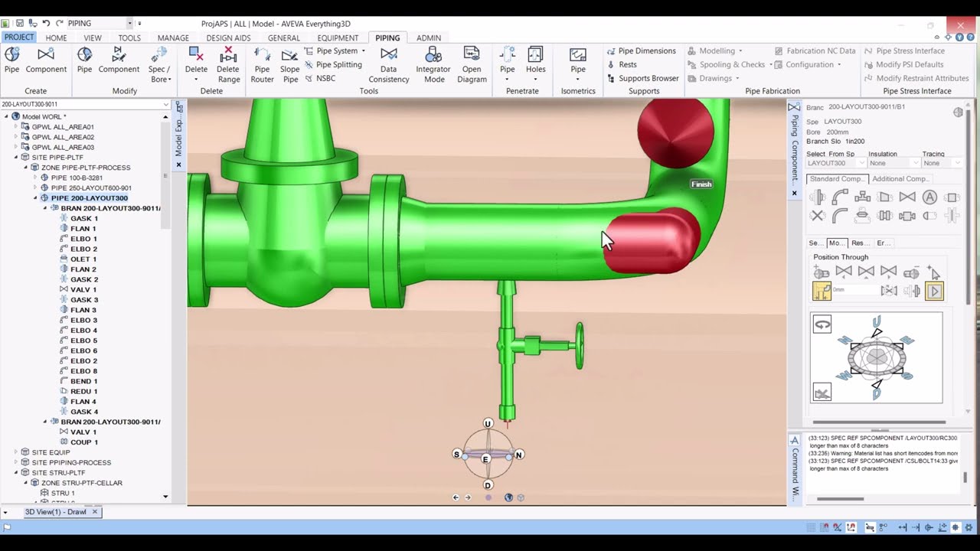Click the navigation pin icon atop piping panel
This screenshot has height=551, width=980.
[x=958, y=112]
